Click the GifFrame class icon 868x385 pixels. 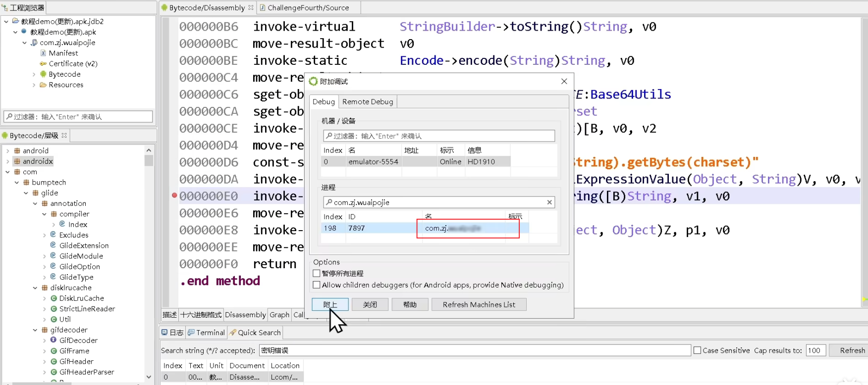54,351
